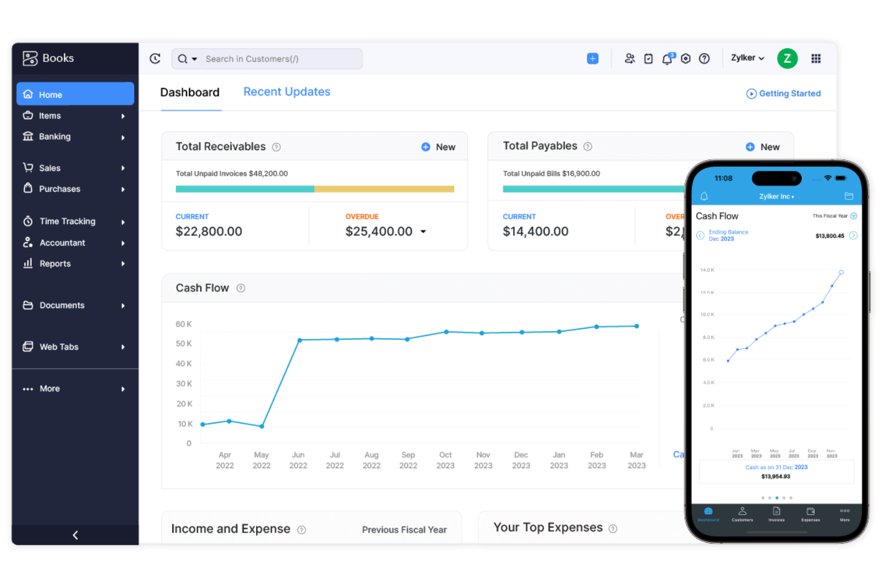Click the checklist clipboard icon
Screen dimensions: 882x588
(648, 58)
